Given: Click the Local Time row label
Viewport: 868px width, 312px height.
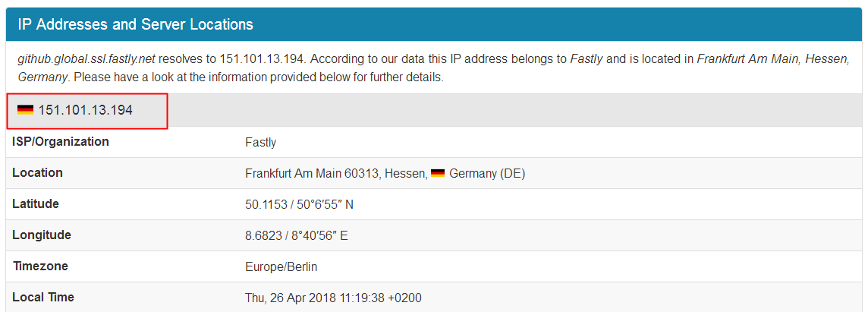Looking at the screenshot, I should (x=43, y=297).
